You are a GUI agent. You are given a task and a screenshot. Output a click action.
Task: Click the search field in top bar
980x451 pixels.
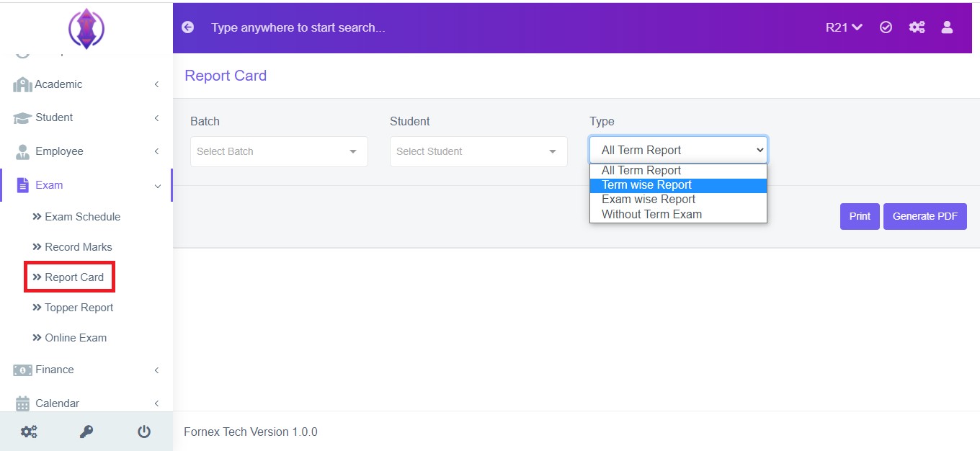pyautogui.click(x=298, y=27)
